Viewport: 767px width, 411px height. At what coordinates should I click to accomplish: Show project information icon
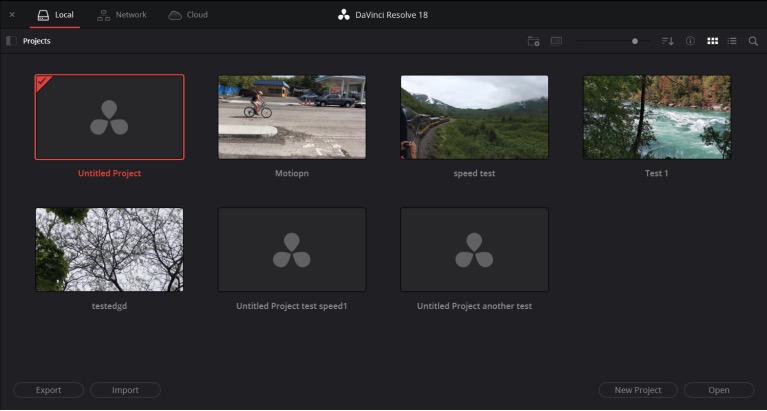pos(690,41)
